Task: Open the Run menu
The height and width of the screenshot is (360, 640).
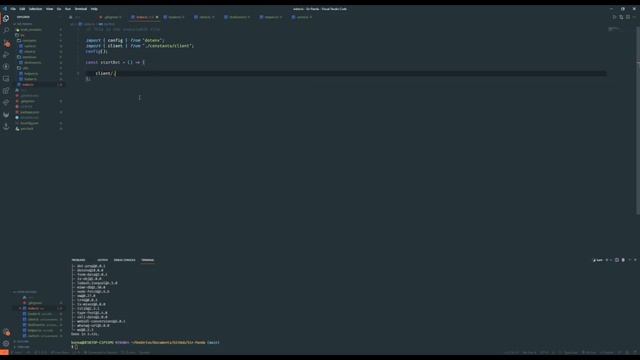Action: (x=68, y=9)
